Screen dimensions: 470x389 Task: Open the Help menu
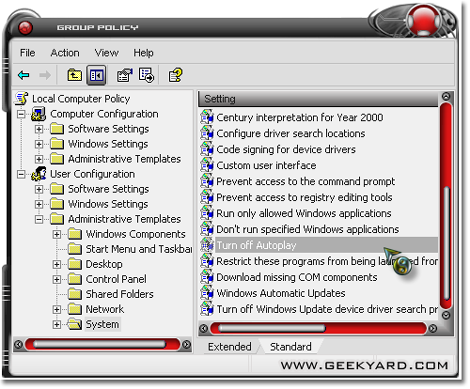click(143, 53)
